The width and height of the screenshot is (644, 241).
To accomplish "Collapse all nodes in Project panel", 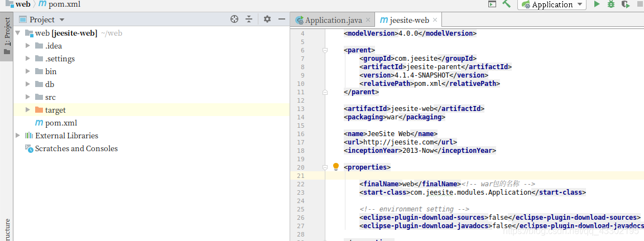I will 249,20.
